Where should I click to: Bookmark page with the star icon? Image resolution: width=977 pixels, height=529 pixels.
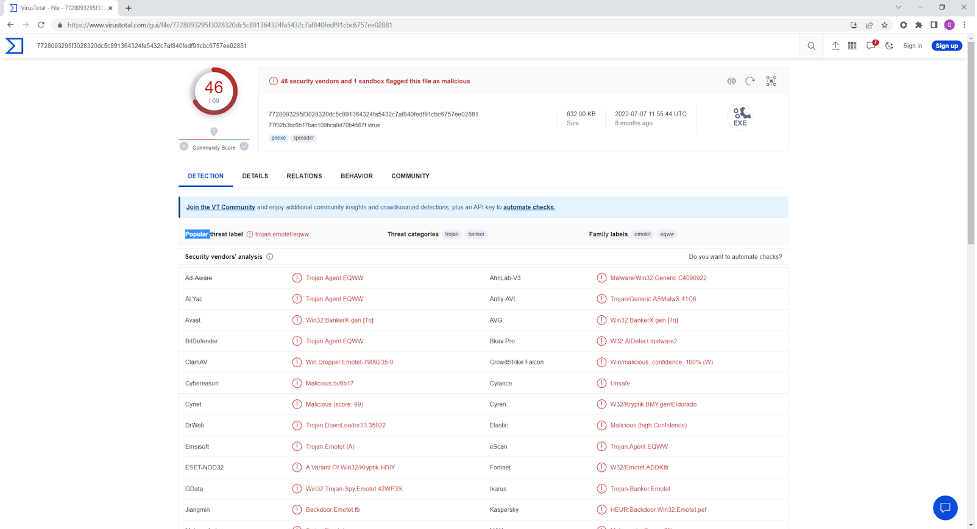(x=884, y=25)
